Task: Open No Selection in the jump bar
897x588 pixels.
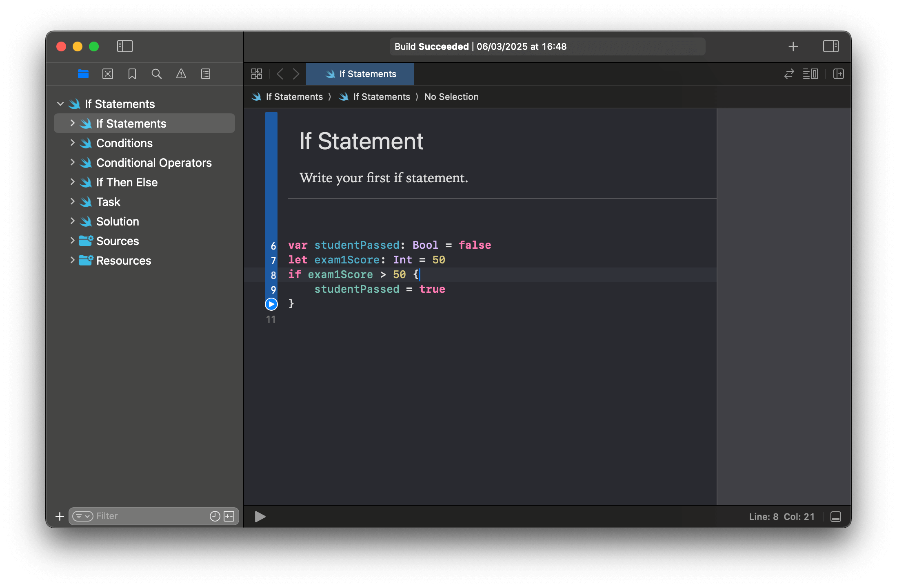Action: [x=451, y=97]
